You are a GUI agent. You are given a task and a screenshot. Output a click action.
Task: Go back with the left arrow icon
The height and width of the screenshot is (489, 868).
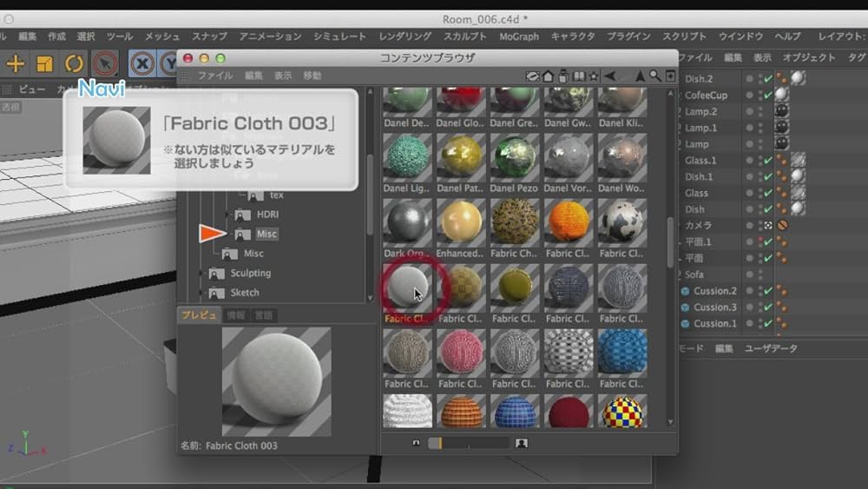click(x=609, y=76)
